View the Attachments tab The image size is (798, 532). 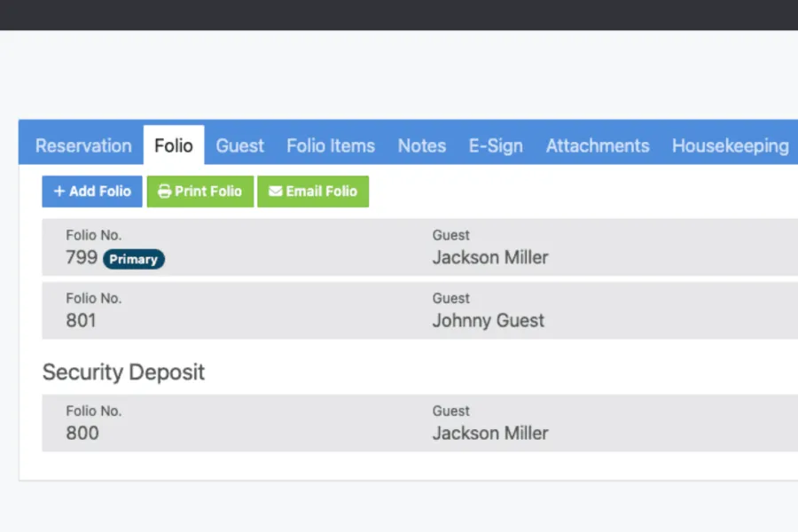(x=598, y=146)
